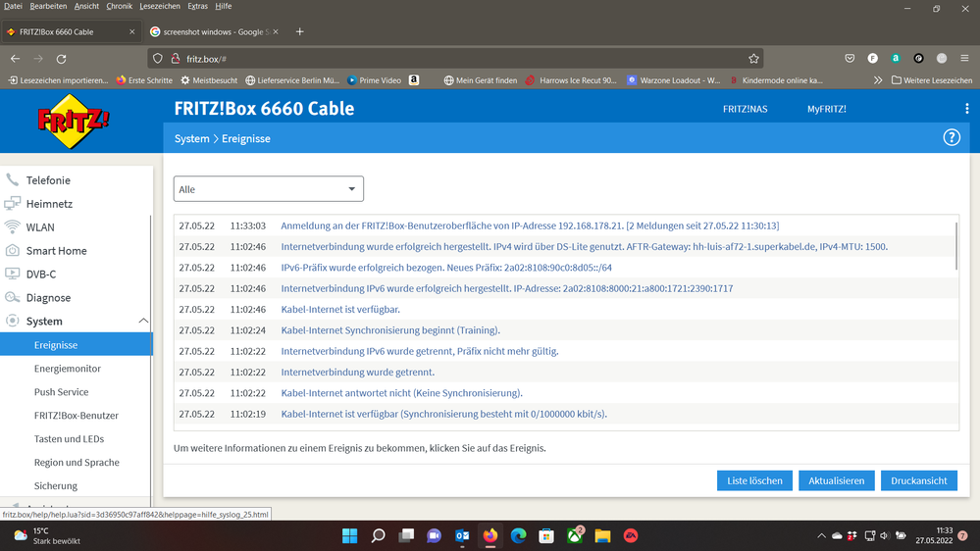This screenshot has height=551, width=980.
Task: Click the event list scrollbar
Action: coord(956,245)
